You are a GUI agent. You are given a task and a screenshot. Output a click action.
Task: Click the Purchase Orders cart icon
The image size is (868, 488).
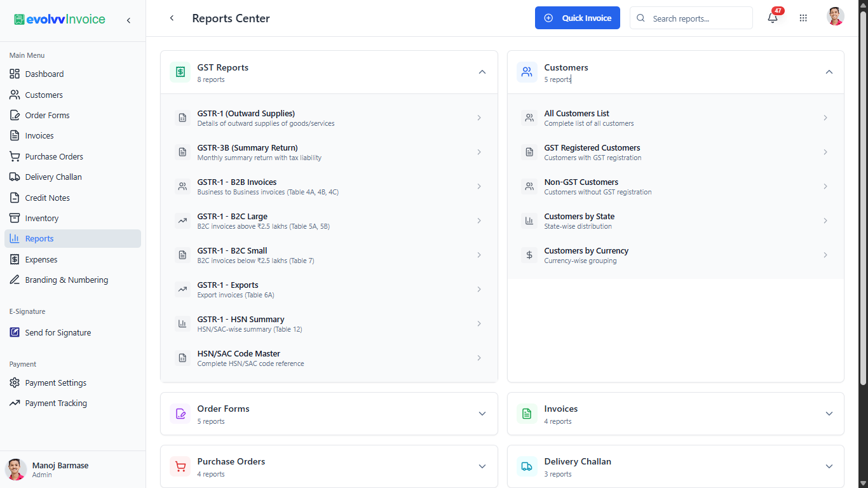tap(180, 466)
